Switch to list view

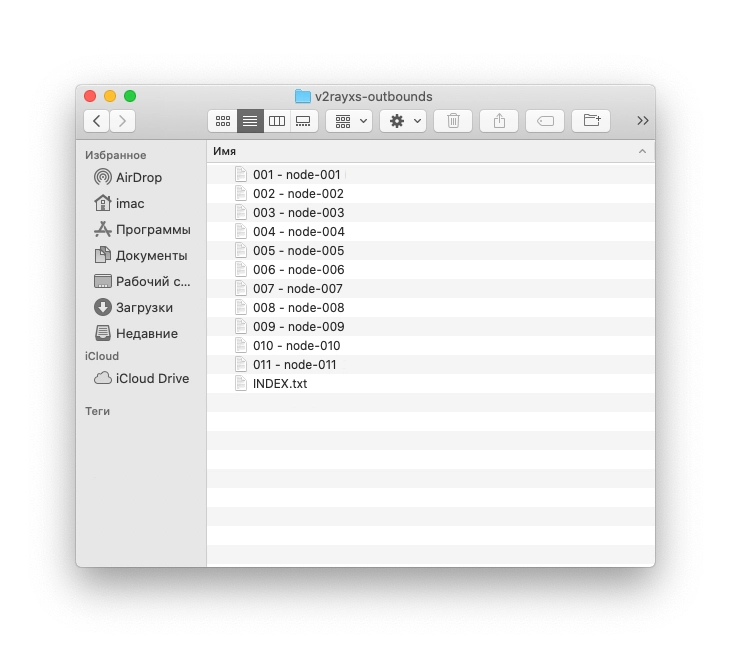point(250,121)
